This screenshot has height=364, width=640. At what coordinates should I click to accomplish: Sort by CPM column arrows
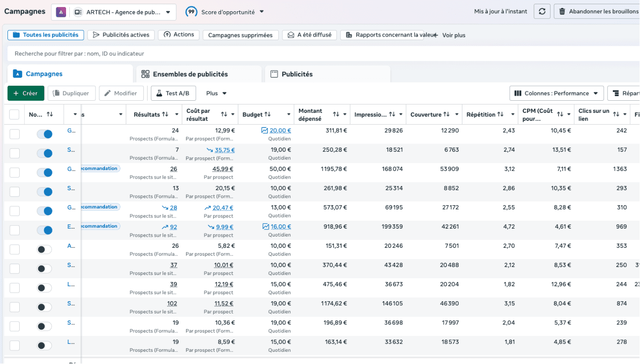560,114
